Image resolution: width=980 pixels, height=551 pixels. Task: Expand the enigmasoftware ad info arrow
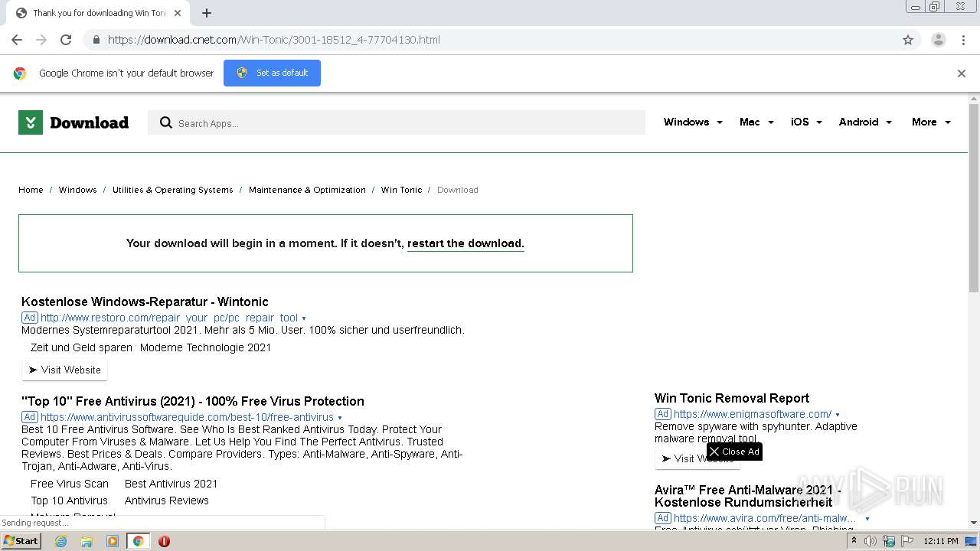pos(838,415)
